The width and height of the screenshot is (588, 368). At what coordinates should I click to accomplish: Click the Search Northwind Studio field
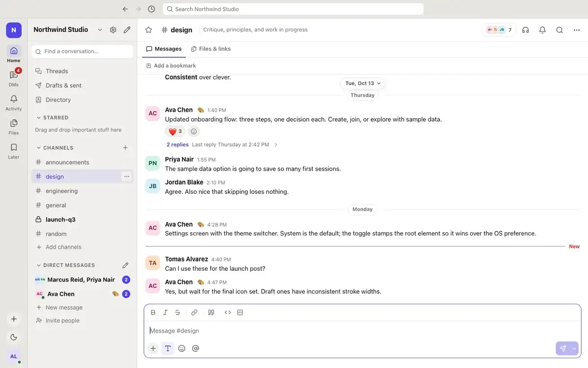coord(293,9)
